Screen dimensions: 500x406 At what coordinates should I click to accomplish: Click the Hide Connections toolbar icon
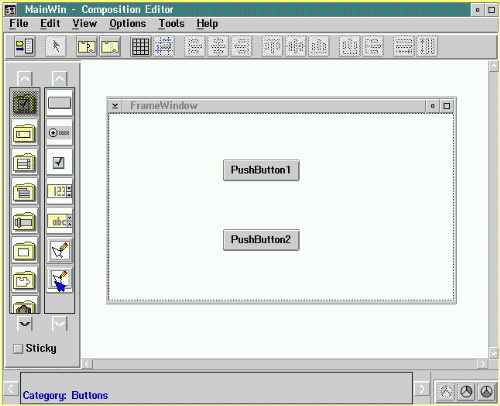(110, 46)
